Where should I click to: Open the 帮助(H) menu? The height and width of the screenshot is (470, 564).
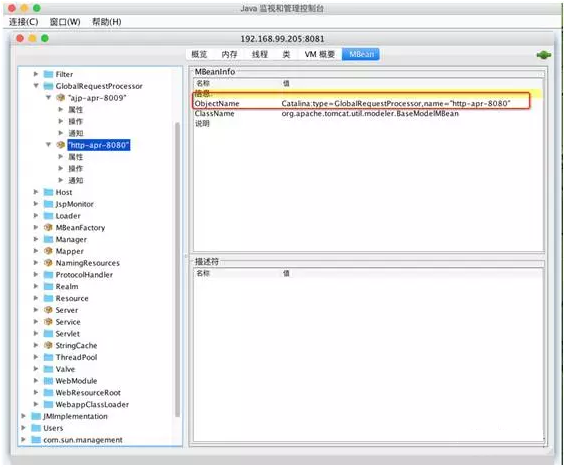click(x=107, y=22)
